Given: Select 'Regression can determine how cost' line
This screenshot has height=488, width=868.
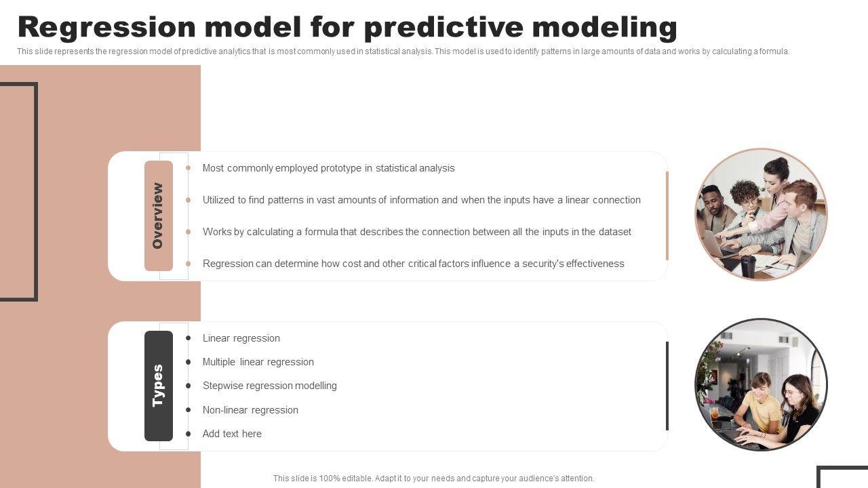Looking at the screenshot, I should pos(413,264).
